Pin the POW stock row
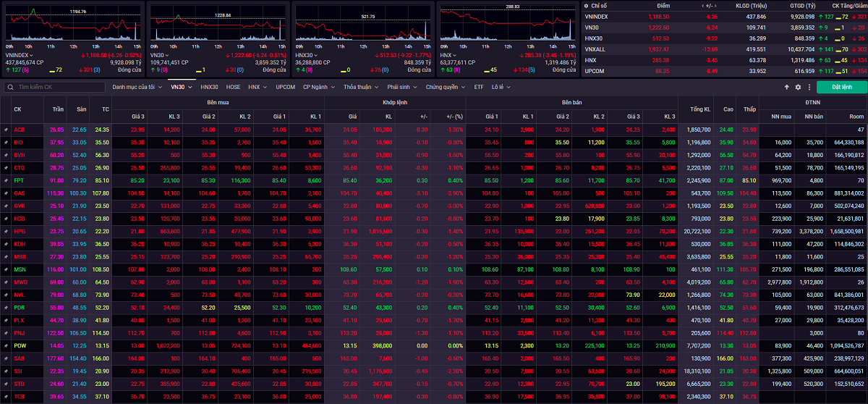Image resolution: width=868 pixels, height=404 pixels. pyautogui.click(x=6, y=345)
